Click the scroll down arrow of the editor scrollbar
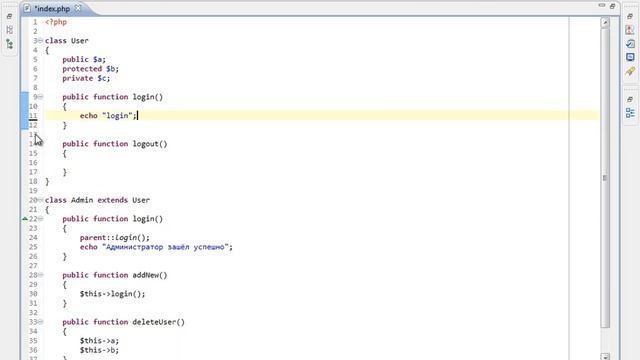The width and height of the screenshot is (640, 360). pos(605,357)
